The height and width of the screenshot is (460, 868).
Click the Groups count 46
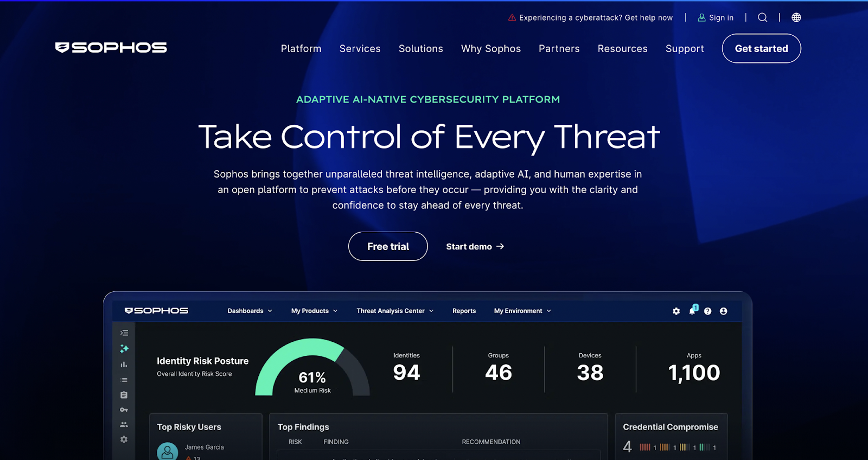498,373
